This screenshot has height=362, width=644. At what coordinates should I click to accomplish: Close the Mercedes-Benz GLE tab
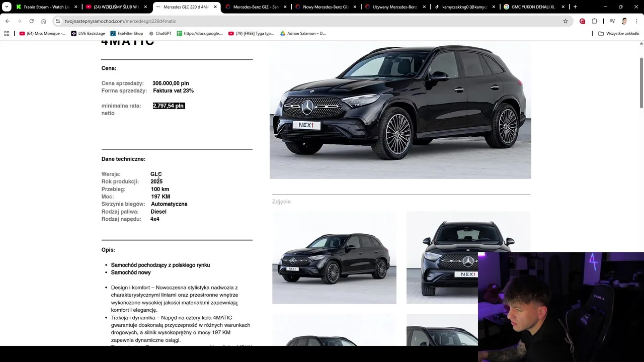pyautogui.click(x=284, y=7)
